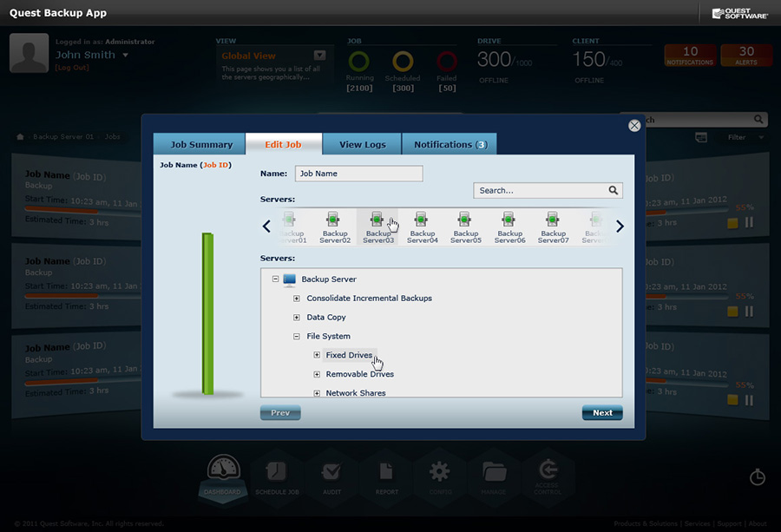
Task: Focus the dialog's Search field
Action: click(x=548, y=190)
